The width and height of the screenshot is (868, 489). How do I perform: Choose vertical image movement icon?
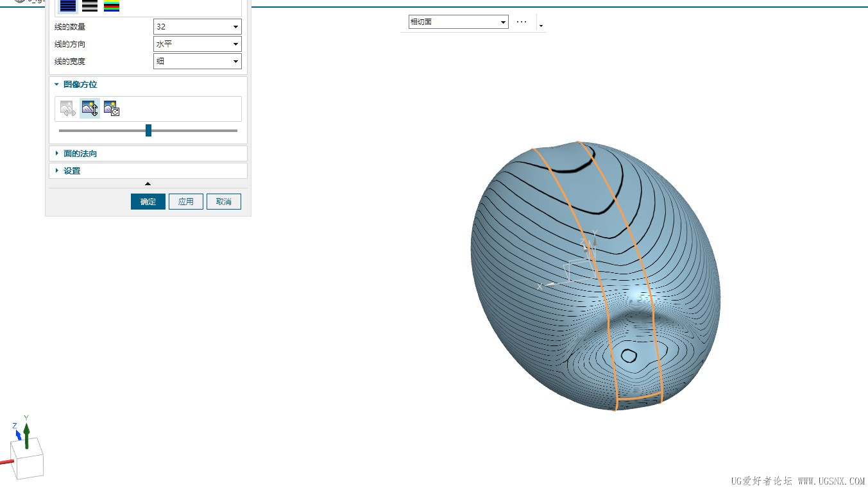tap(90, 109)
